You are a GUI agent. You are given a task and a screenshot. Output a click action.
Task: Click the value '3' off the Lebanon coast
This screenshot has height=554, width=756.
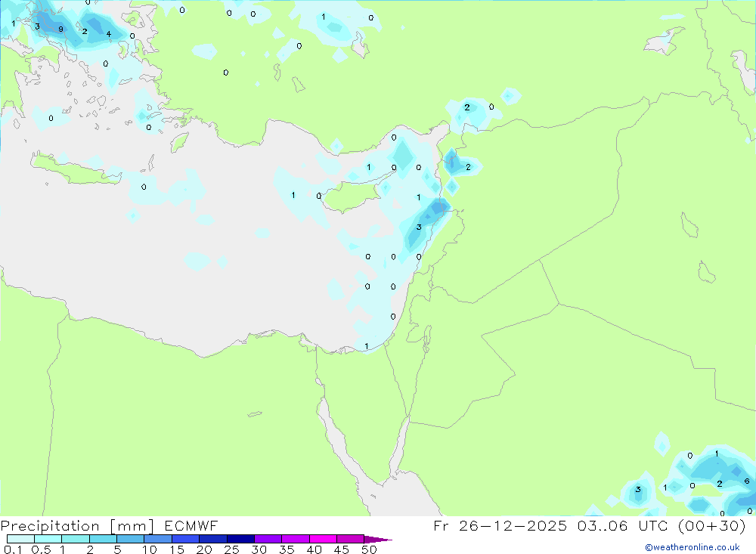419,227
